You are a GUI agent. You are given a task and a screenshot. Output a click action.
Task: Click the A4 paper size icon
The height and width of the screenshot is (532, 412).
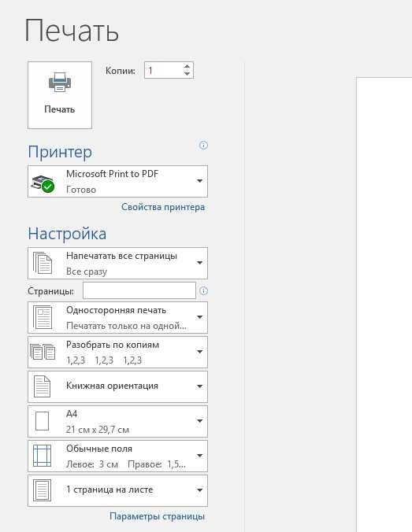42,421
